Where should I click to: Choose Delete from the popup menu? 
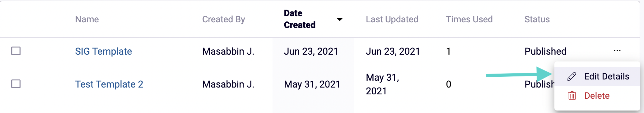coord(597,96)
